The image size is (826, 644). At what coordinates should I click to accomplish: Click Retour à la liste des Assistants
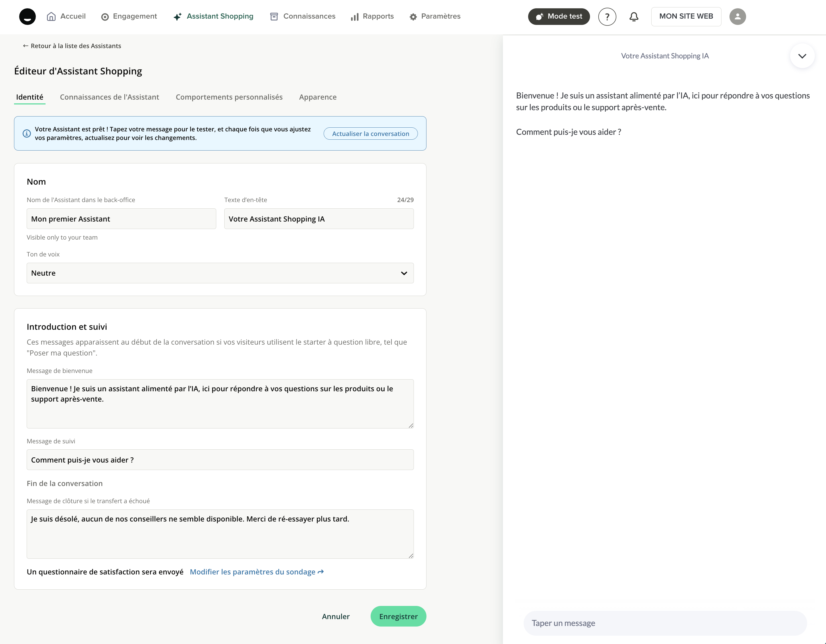tap(72, 46)
